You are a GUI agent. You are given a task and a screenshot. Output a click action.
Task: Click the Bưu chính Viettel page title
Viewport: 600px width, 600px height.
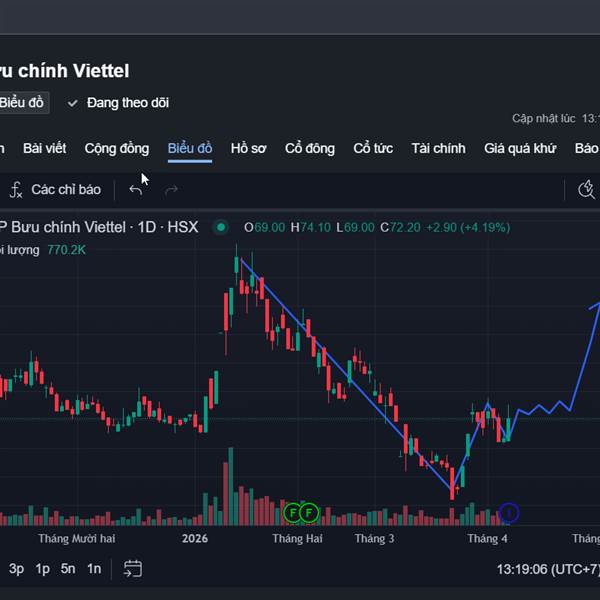[64, 71]
